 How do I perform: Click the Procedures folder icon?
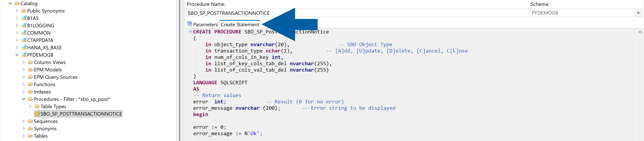coord(31,99)
